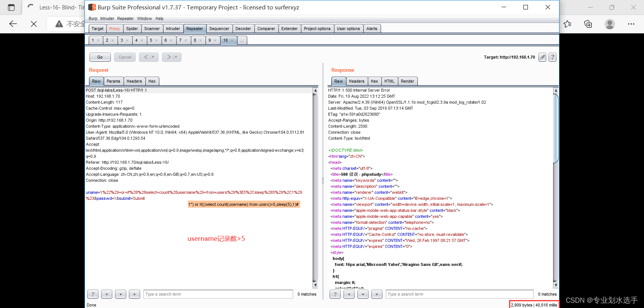Open the Alerts tab

(x=372, y=29)
